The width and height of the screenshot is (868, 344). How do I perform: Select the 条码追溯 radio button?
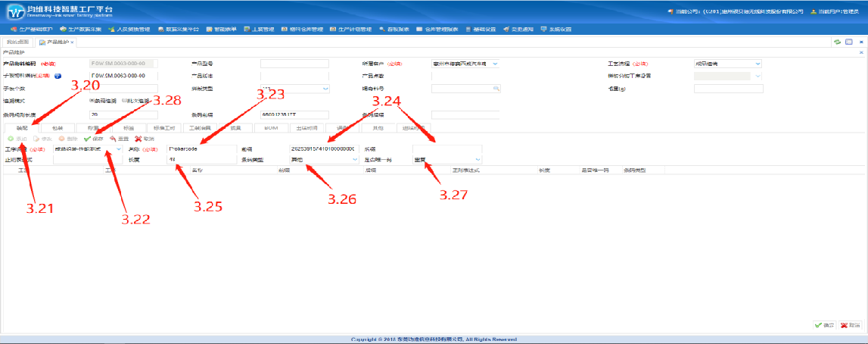pyautogui.click(x=92, y=101)
